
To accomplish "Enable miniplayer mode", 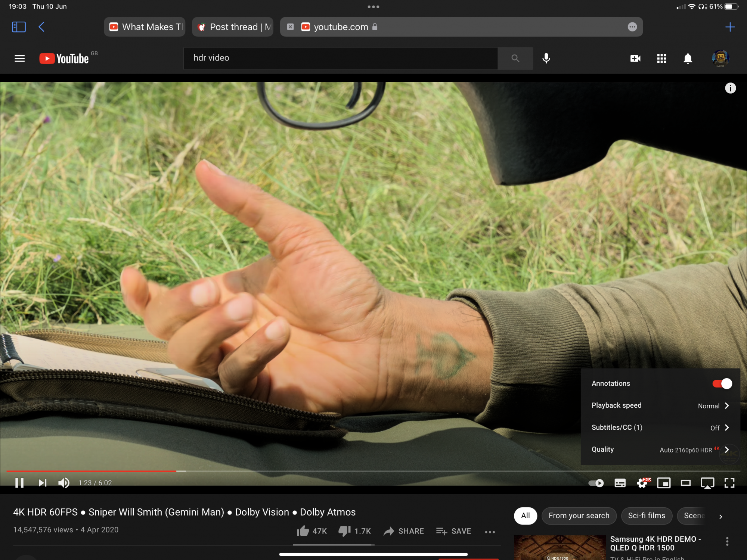I will point(664,483).
